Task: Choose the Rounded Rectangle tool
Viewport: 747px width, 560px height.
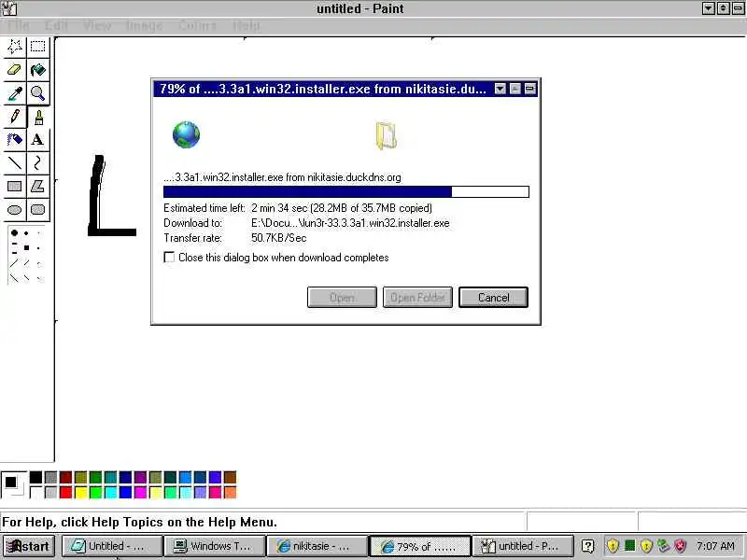Action: tap(37, 209)
